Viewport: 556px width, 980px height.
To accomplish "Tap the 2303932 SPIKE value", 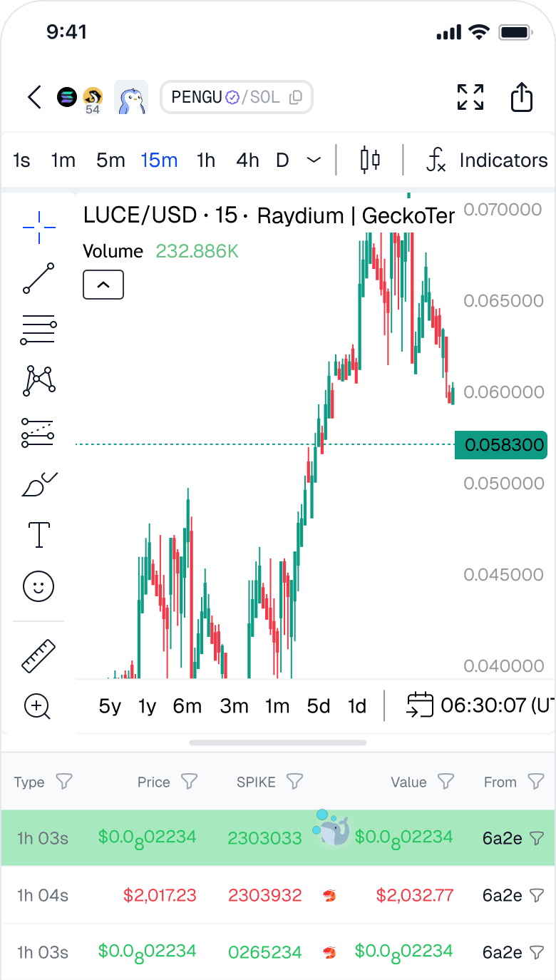I will (x=265, y=894).
